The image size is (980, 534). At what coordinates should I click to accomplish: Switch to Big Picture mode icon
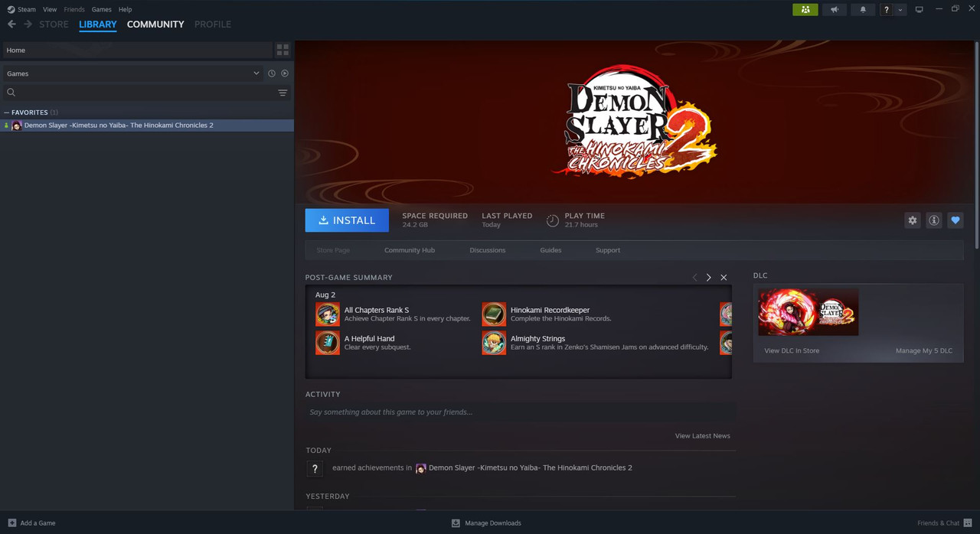(919, 9)
